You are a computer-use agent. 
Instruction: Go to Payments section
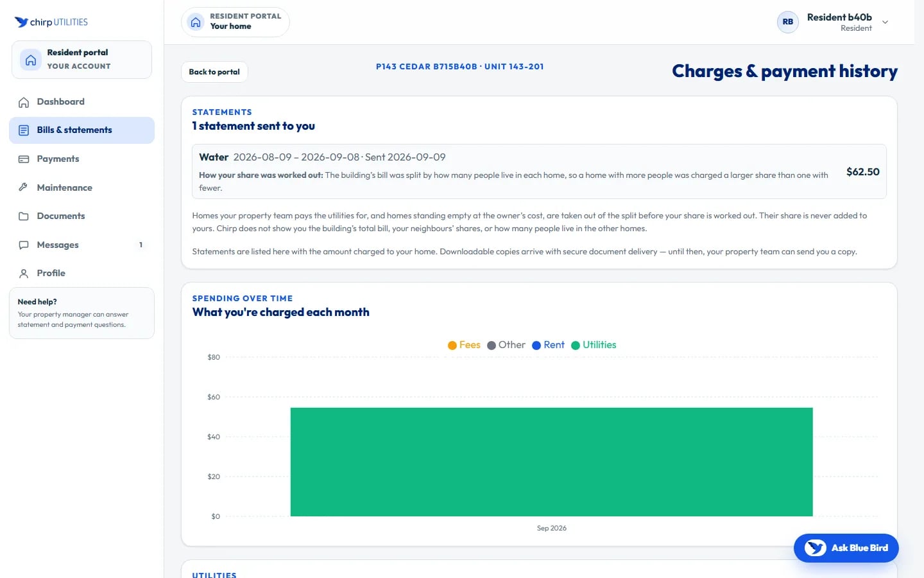tap(81, 159)
